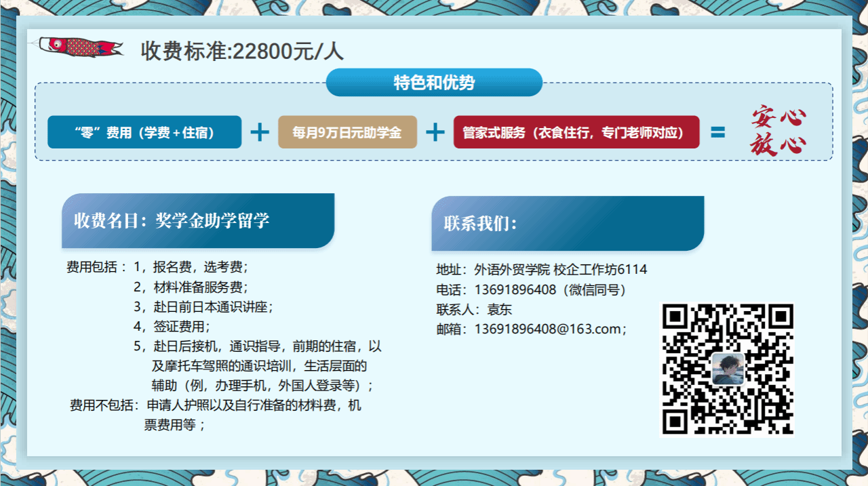The width and height of the screenshot is (868, 486).
Task: Click the 费用不包括 text line
Action: click(216, 406)
